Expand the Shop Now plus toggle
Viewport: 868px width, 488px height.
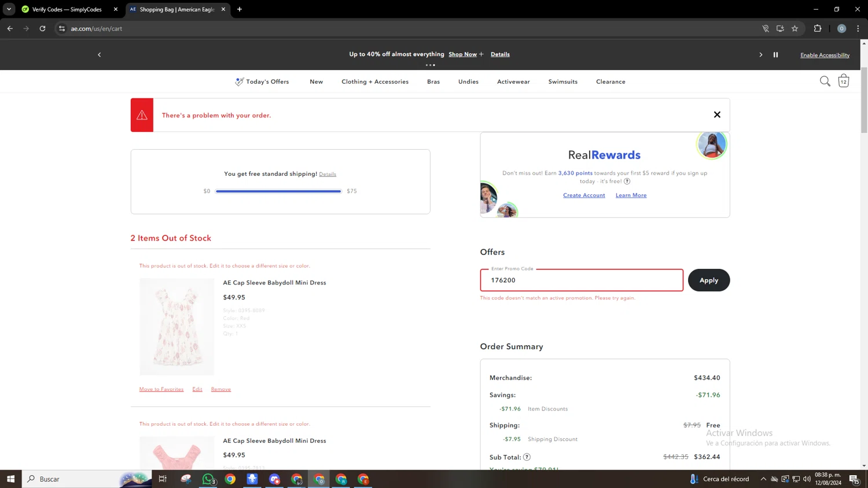coord(481,54)
